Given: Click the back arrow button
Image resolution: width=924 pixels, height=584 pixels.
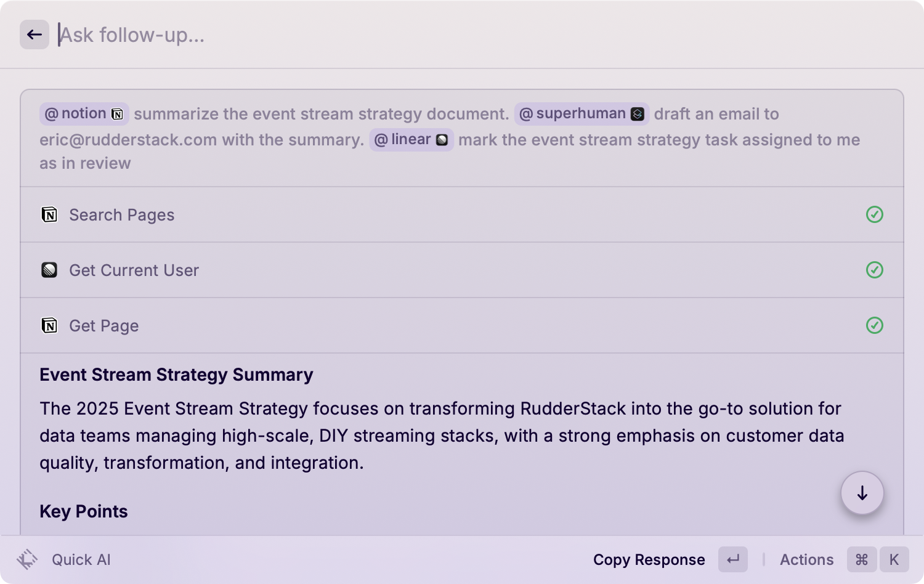Looking at the screenshot, I should click(34, 34).
